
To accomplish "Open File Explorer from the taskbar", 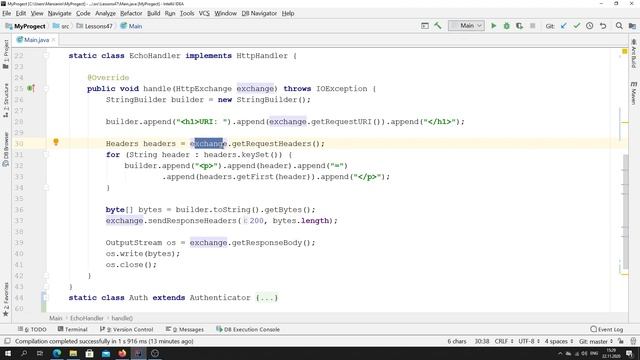I will (73, 353).
